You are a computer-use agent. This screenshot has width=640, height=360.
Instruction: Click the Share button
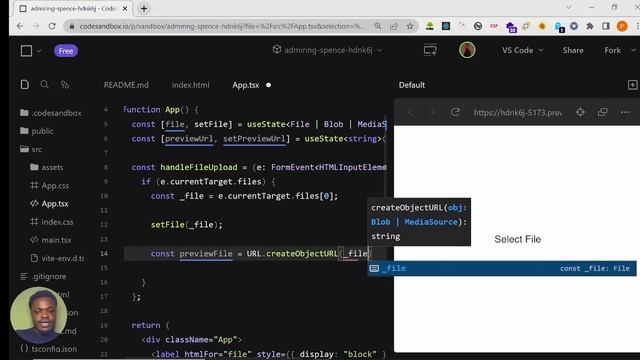pyautogui.click(x=573, y=50)
